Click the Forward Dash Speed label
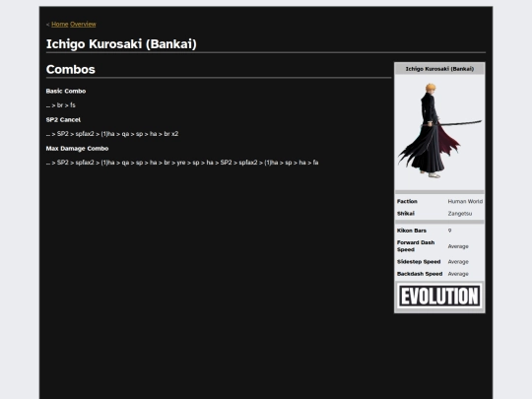 pyautogui.click(x=416, y=246)
